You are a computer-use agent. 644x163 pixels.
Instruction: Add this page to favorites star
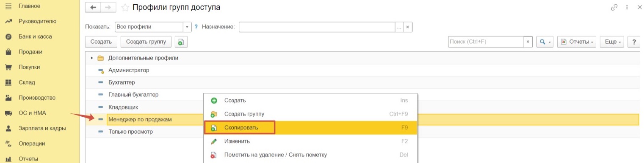pos(125,8)
